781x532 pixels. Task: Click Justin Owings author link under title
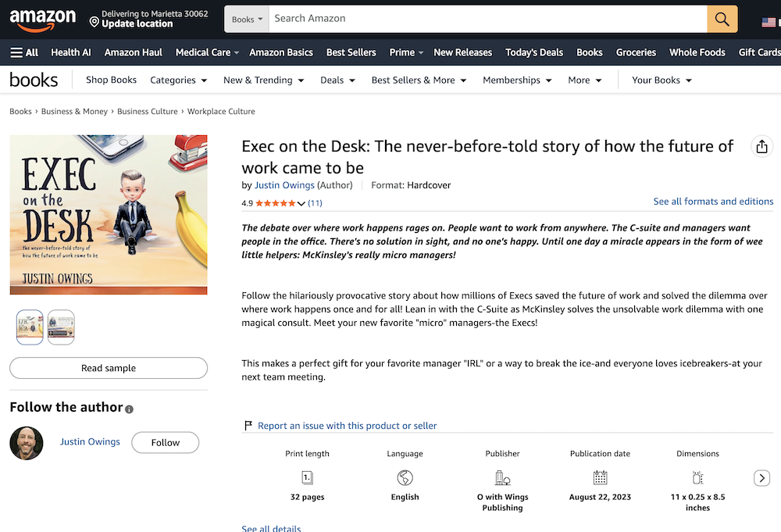pos(284,185)
